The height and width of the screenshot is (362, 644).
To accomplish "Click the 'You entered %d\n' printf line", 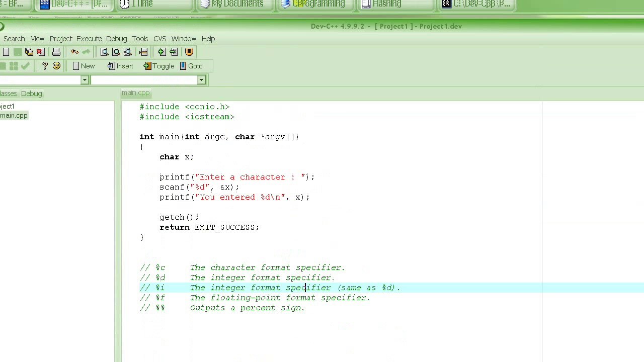I will (234, 197).
